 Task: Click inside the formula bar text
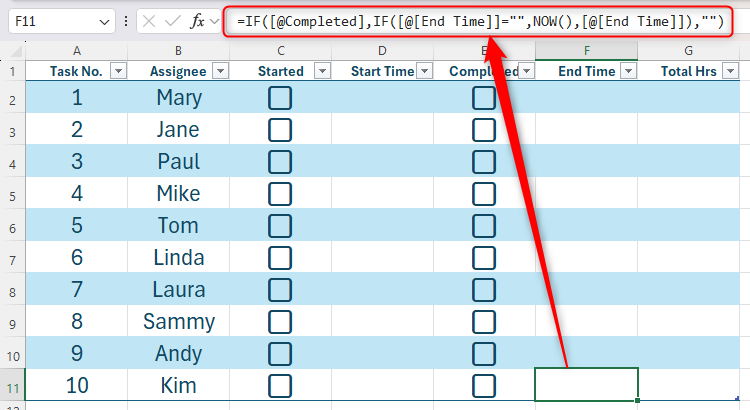point(480,20)
